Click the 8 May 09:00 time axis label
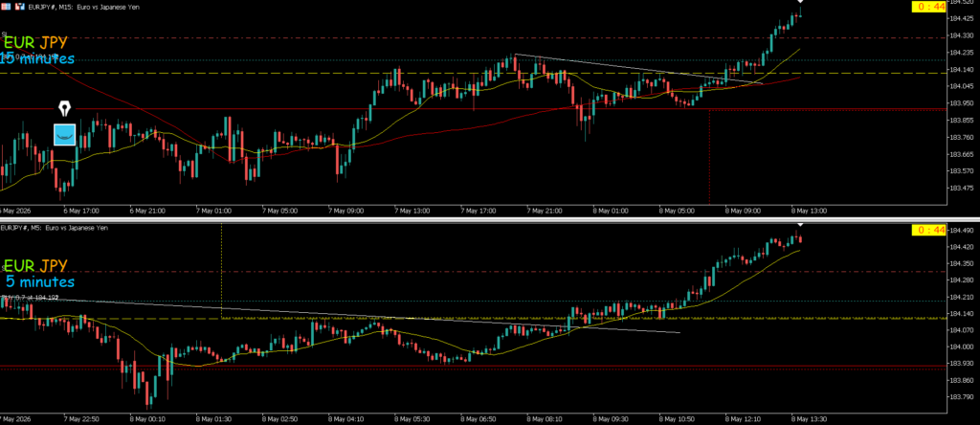This screenshot has height=425, width=980. (743, 211)
